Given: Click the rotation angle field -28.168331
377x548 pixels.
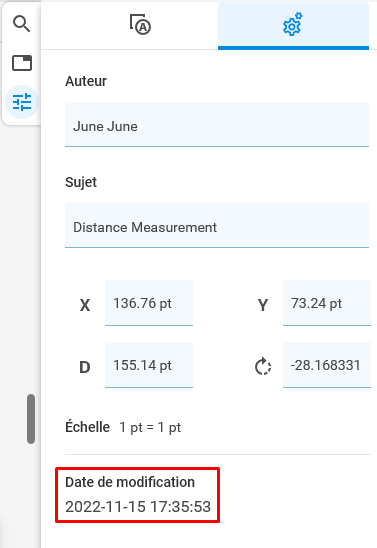Looking at the screenshot, I should tap(327, 365).
